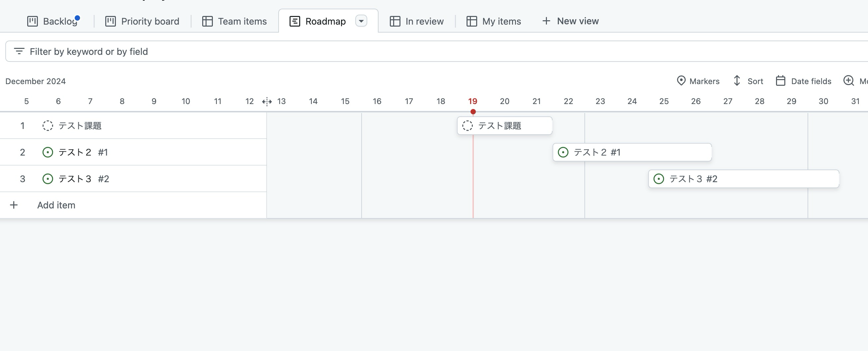The image size is (868, 351).
Task: Click the open issue icon next to テスト 2
Action: click(47, 152)
